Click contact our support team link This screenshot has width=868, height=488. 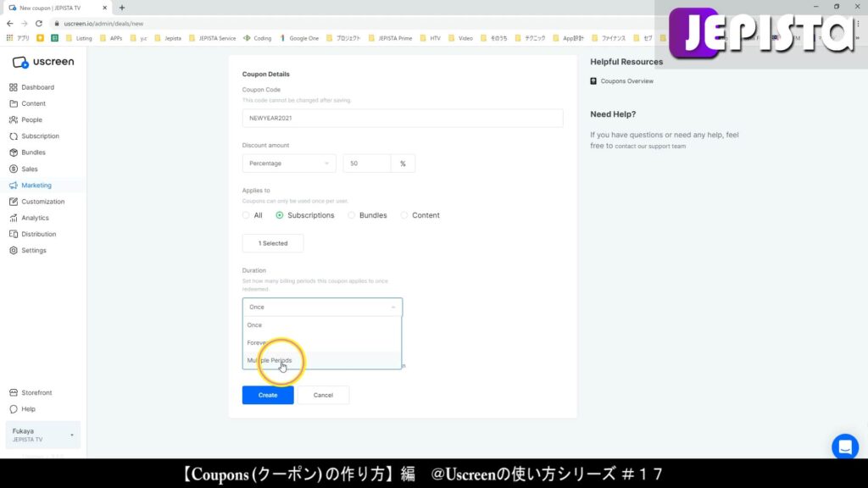click(650, 147)
